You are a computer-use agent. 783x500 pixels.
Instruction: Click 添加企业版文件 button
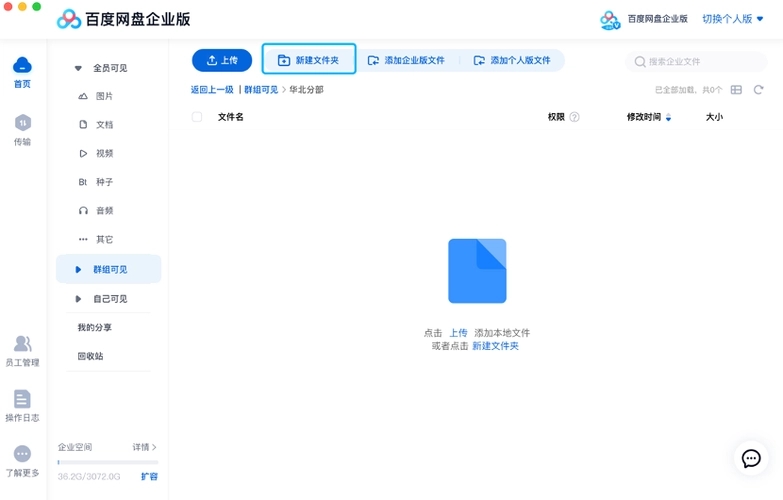pyautogui.click(x=406, y=60)
